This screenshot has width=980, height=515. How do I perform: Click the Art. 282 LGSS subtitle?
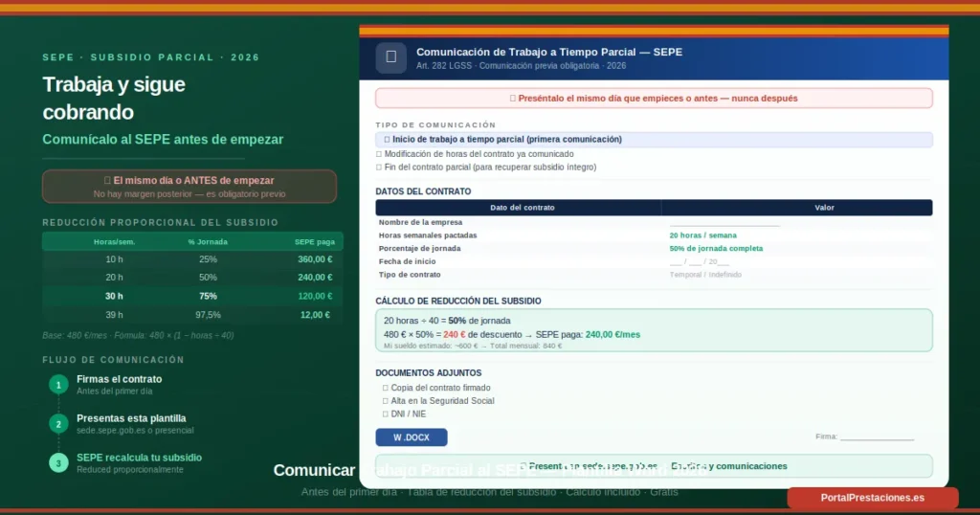click(521, 66)
